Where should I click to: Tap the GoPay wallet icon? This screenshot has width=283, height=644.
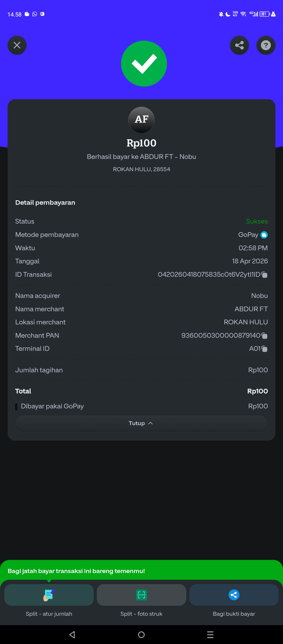coord(264,235)
